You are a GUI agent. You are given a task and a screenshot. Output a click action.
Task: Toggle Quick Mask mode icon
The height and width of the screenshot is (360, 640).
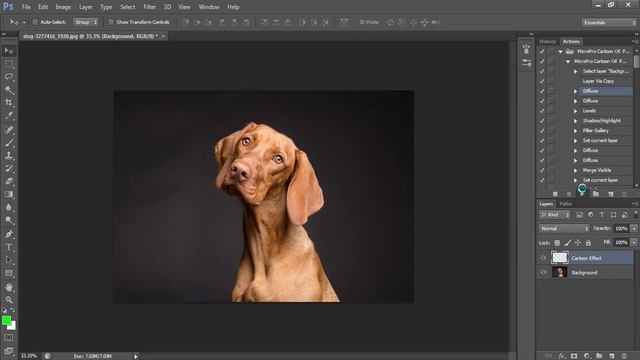coord(9,338)
